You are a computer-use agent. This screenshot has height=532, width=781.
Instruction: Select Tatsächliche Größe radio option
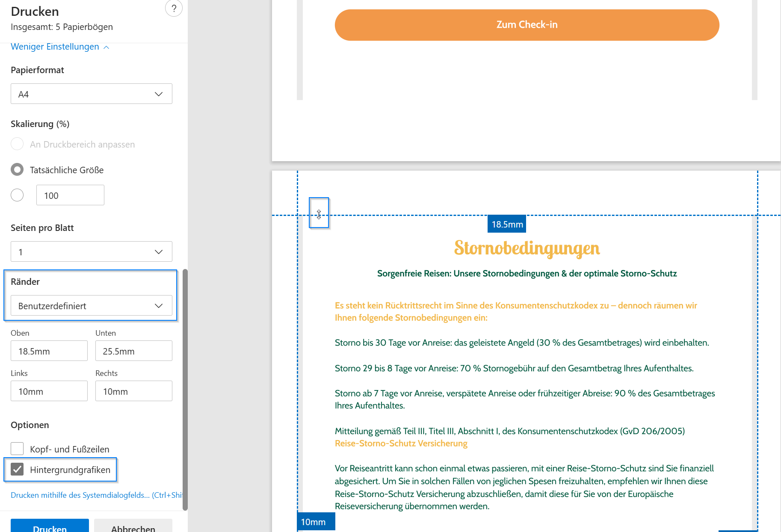click(x=17, y=170)
